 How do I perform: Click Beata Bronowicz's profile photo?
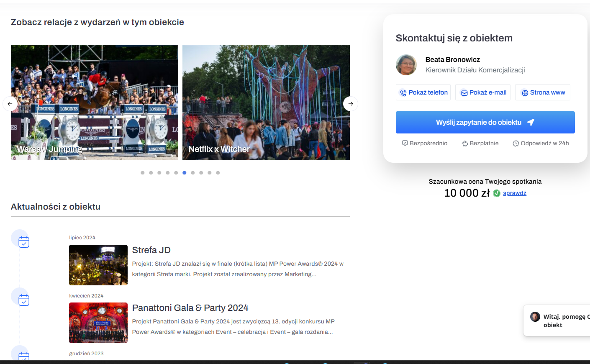click(406, 65)
